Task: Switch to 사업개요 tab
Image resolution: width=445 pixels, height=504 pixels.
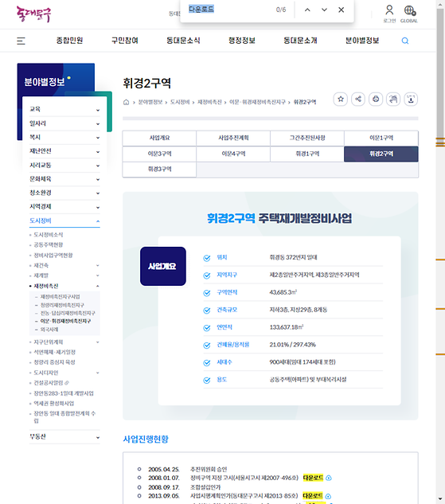Action: click(x=159, y=138)
